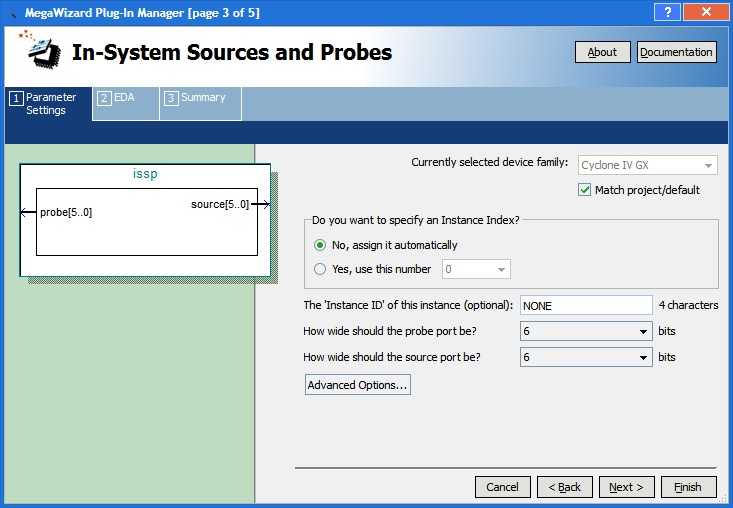Click the Instance ID field containing NONE
733x508 pixels.
(x=586, y=306)
